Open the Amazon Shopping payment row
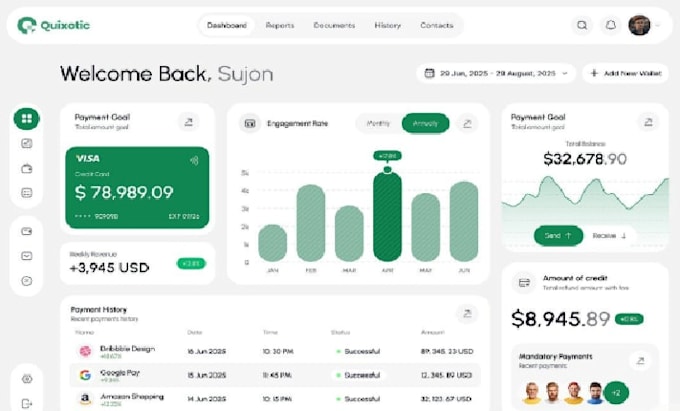The image size is (680, 411). coord(275,399)
